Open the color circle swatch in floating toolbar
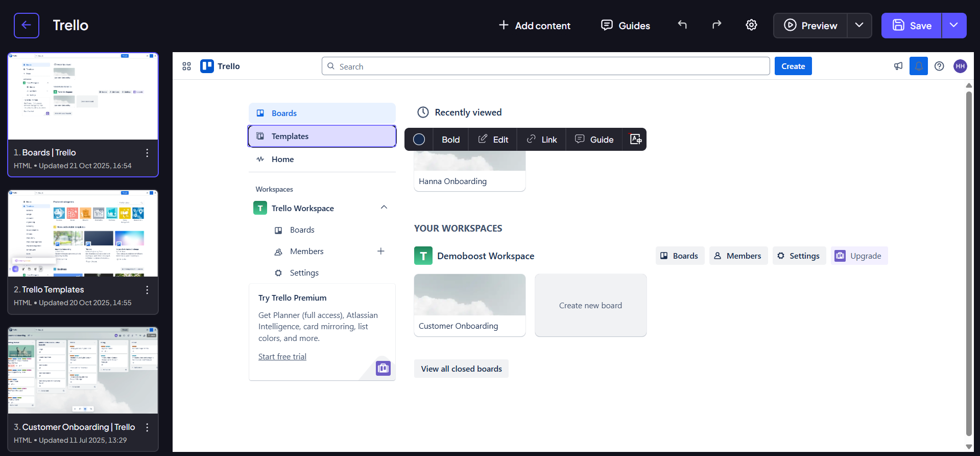The image size is (980, 456). (419, 139)
